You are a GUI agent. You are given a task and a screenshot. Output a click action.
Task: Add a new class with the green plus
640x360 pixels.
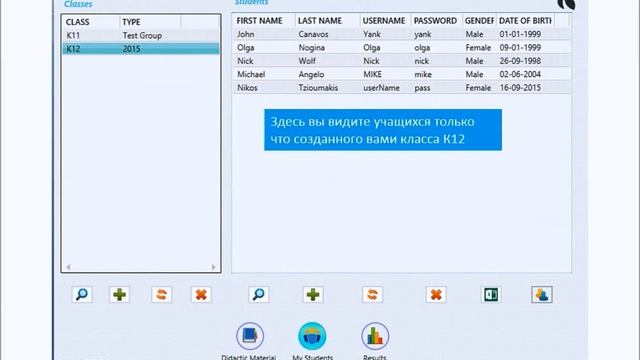point(120,294)
